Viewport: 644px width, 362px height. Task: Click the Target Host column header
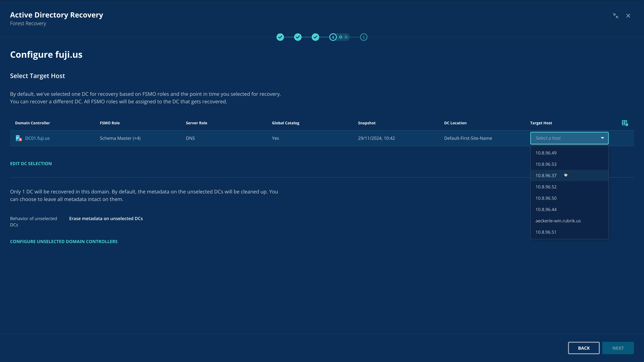point(541,123)
